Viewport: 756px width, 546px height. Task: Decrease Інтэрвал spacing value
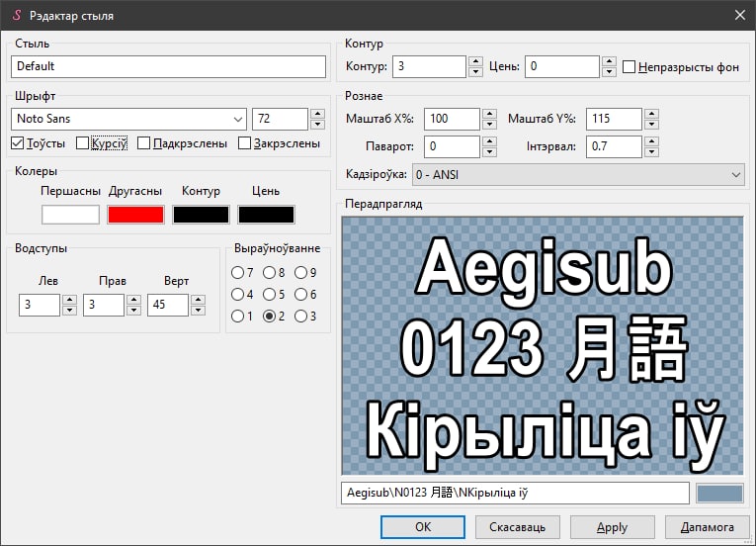pos(651,152)
